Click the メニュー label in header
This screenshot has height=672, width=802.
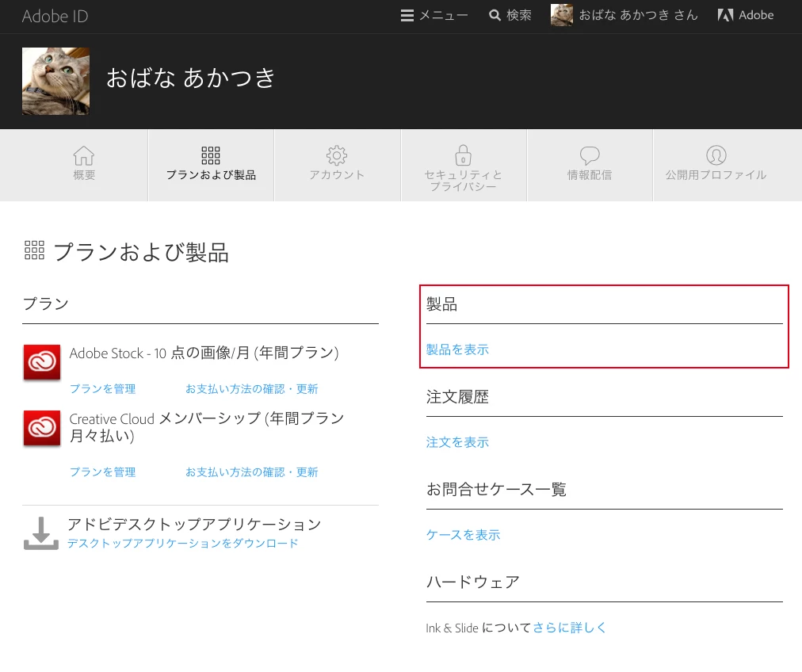(444, 15)
